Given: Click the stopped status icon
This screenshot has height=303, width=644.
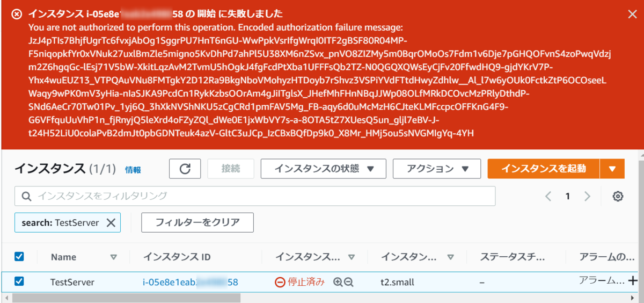Looking at the screenshot, I should (280, 282).
